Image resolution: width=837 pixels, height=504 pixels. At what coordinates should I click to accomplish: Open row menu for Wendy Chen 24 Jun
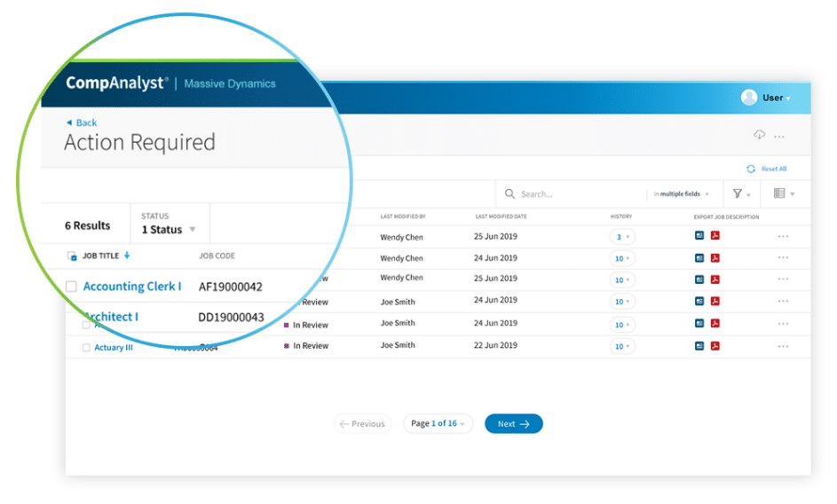[783, 257]
